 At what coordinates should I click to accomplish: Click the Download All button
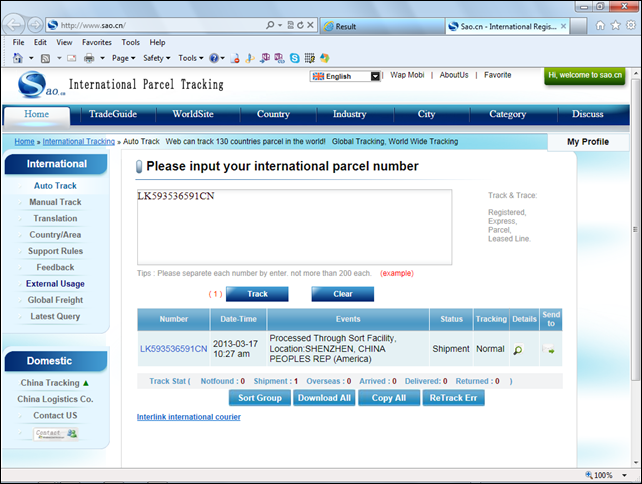[x=324, y=398]
